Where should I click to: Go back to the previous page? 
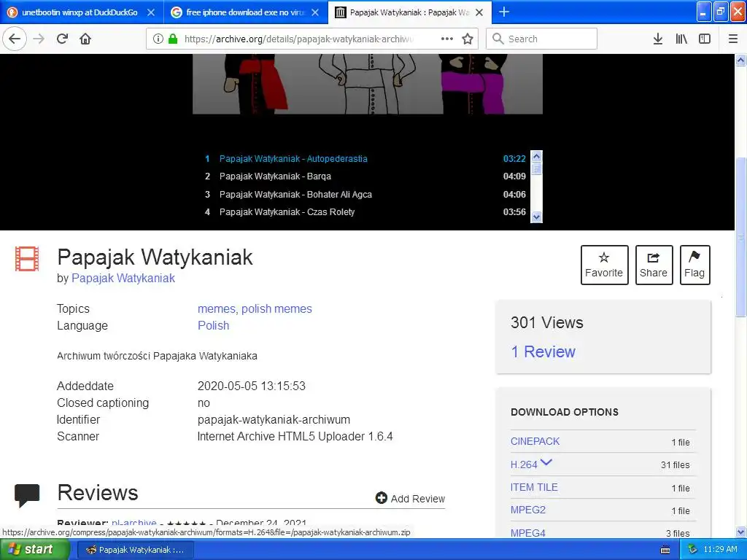[15, 39]
